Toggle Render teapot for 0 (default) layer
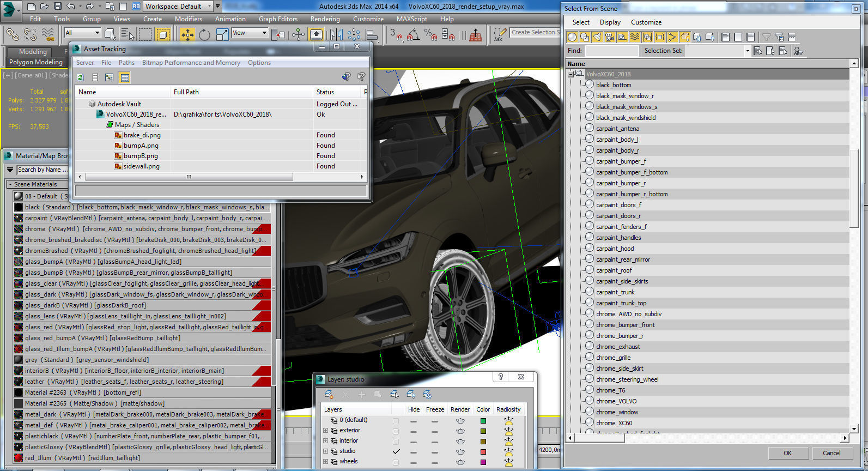Image resolution: width=868 pixels, height=471 pixels. [460, 421]
